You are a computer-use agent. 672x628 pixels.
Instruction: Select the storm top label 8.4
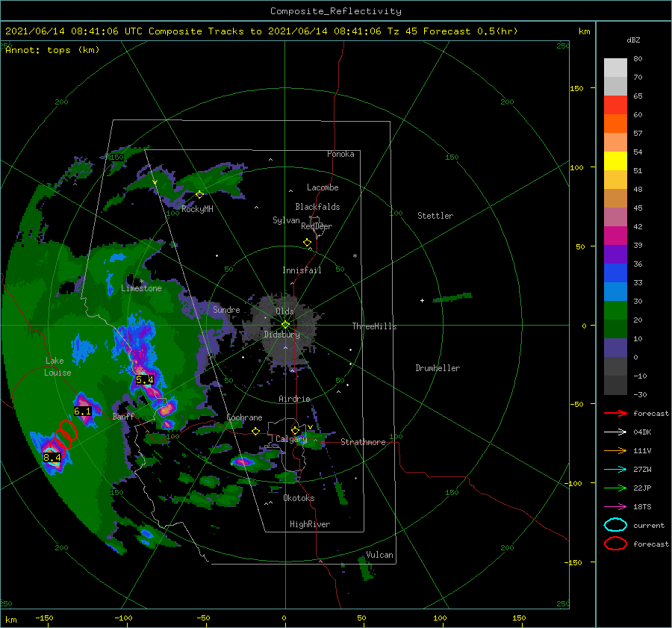(x=52, y=458)
